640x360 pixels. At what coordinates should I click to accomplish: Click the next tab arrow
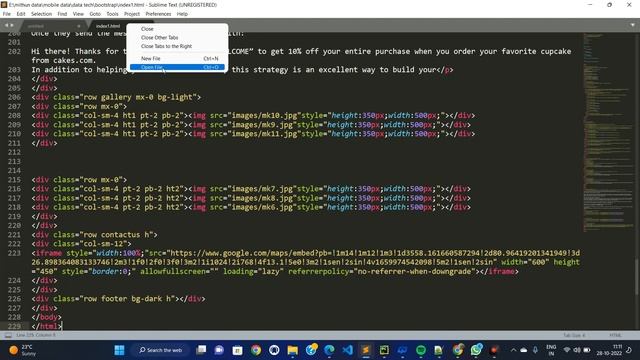pyautogui.click(x=12, y=25)
